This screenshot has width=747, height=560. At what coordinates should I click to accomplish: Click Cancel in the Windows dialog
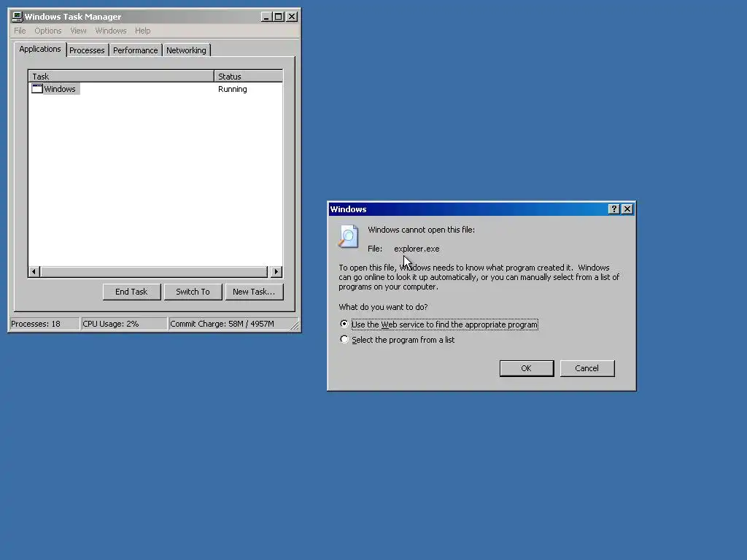[x=587, y=368]
